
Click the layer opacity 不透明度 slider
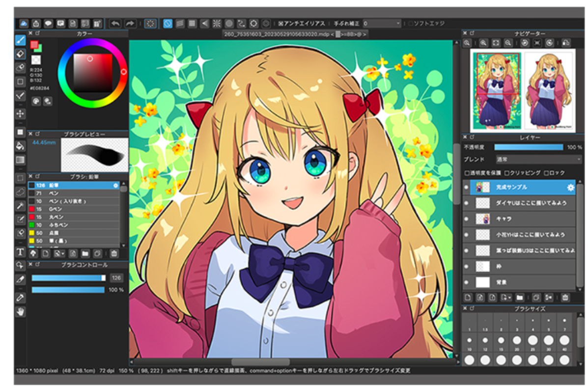point(528,147)
